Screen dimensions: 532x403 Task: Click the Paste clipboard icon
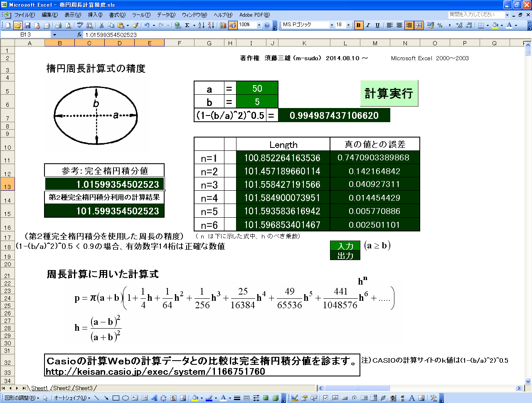(121, 25)
